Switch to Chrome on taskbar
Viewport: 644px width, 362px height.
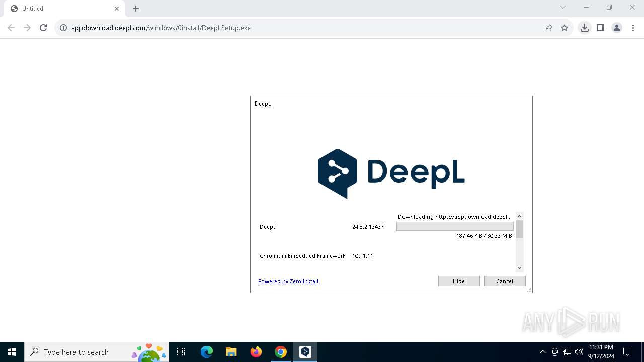(x=281, y=352)
